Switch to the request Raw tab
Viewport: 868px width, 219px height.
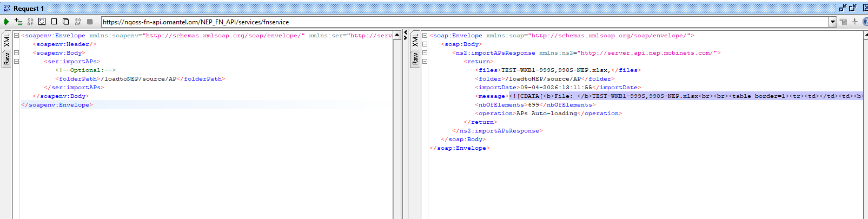[6, 58]
